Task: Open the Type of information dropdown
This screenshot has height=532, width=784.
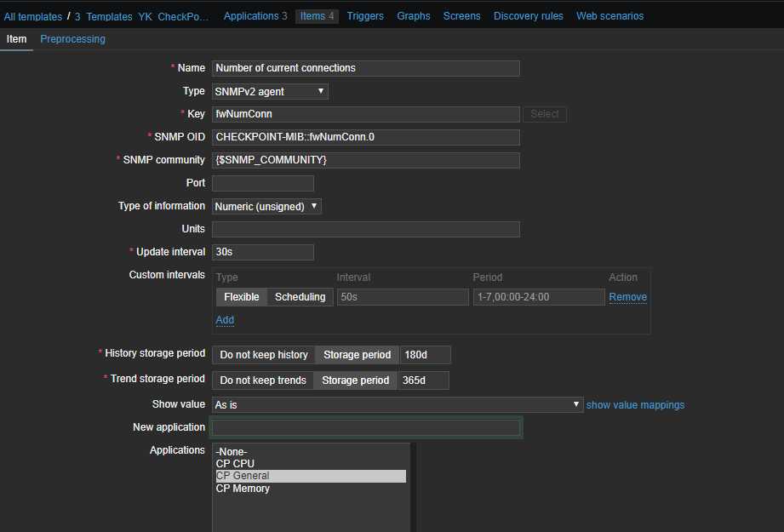Action: pyautogui.click(x=266, y=207)
